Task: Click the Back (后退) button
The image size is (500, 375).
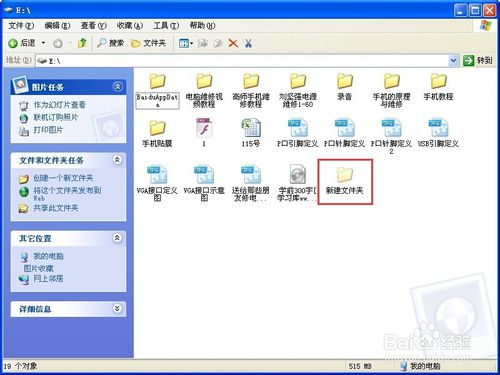Action: click(x=22, y=43)
